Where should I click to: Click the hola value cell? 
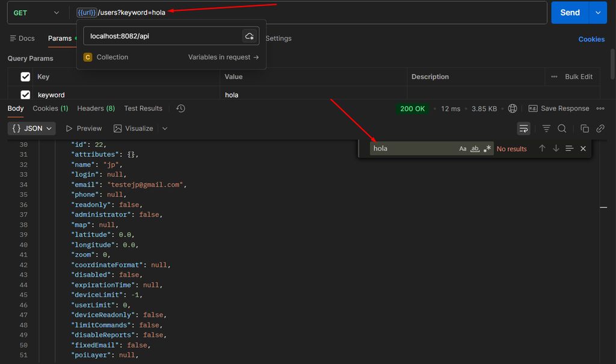(313, 94)
